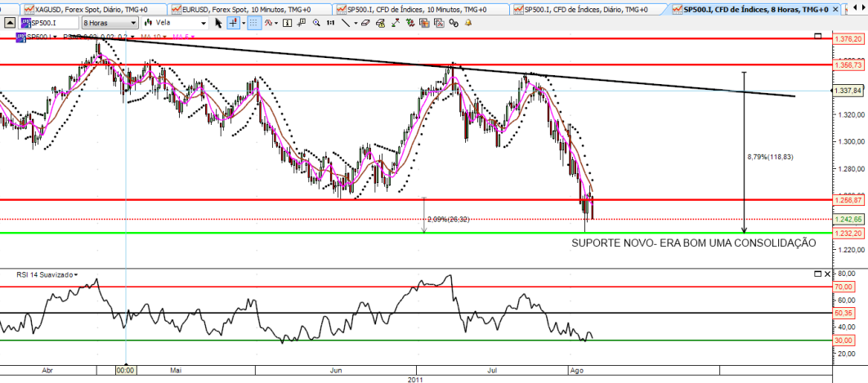Open the 8 Horas timeframe dropdown
868x383 pixels.
[110, 23]
